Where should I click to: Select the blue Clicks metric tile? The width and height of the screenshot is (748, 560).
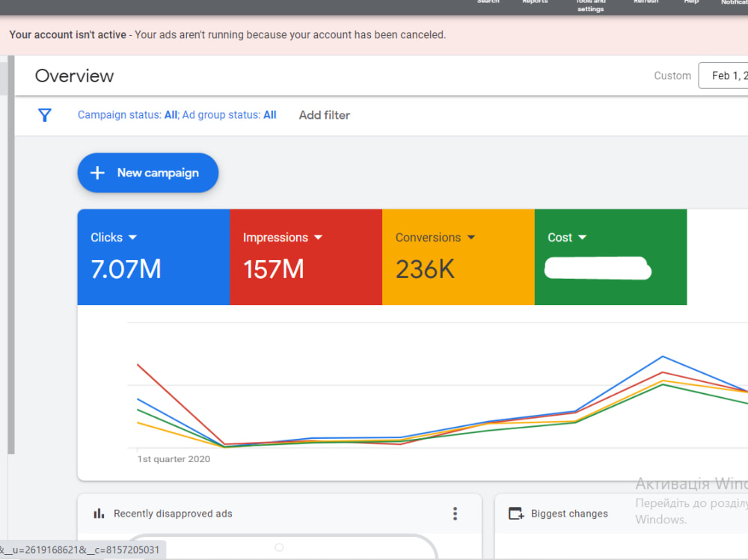click(153, 257)
